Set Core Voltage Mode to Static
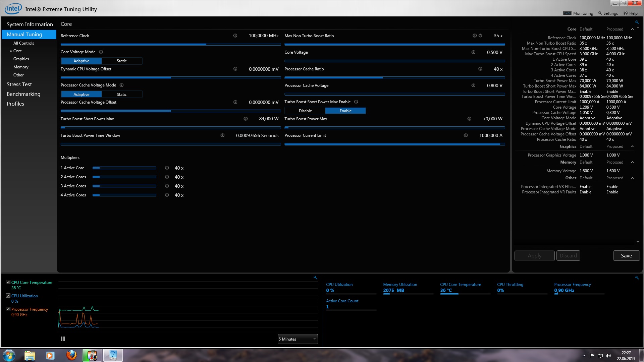The width and height of the screenshot is (644, 362). [x=122, y=61]
